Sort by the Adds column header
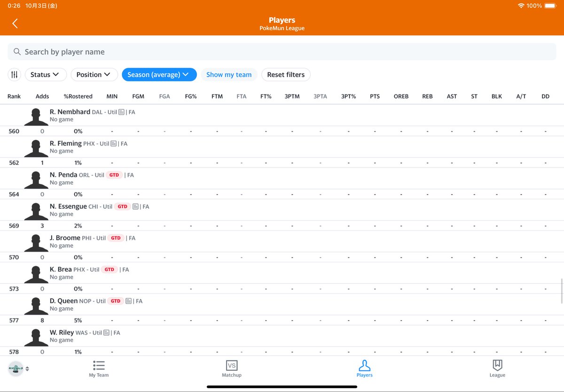The image size is (564, 392). (x=42, y=96)
